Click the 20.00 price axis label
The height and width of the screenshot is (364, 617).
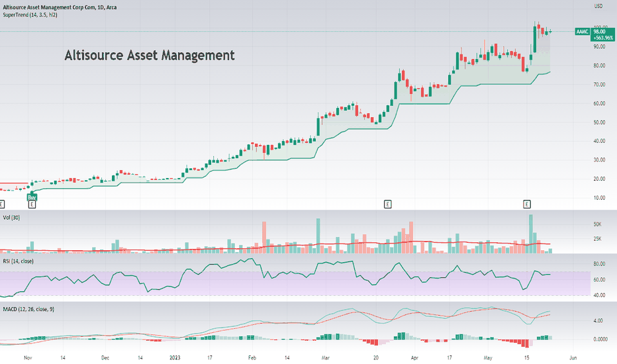point(599,179)
